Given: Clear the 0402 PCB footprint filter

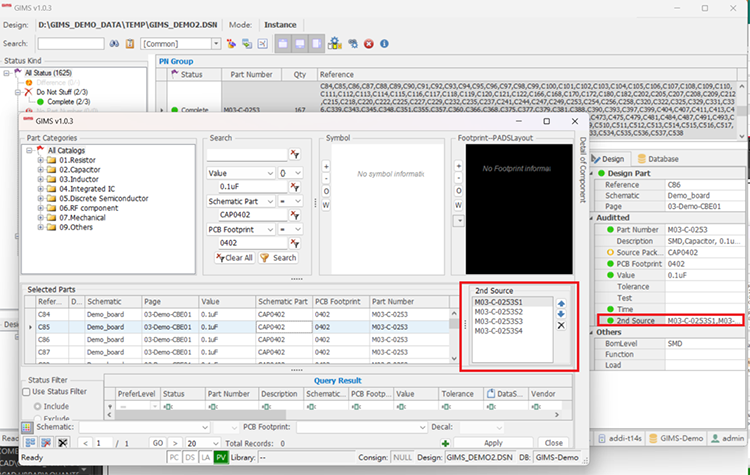Looking at the screenshot, I should (x=295, y=243).
